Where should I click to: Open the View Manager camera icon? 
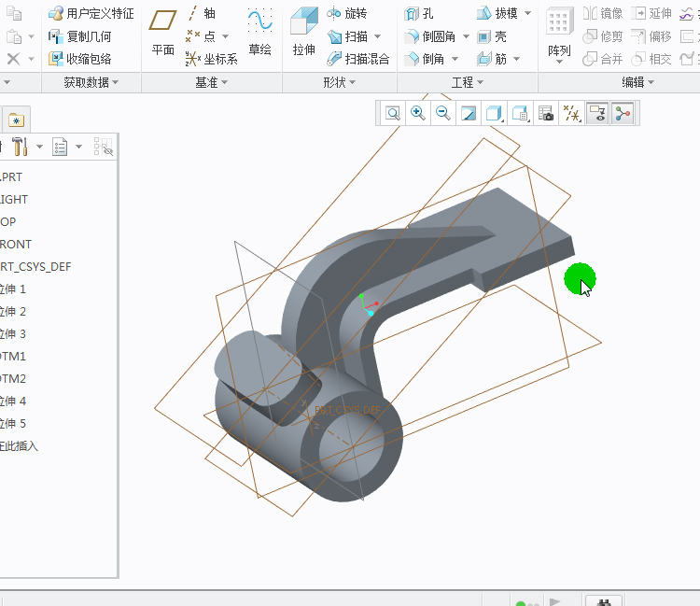pyautogui.click(x=546, y=113)
